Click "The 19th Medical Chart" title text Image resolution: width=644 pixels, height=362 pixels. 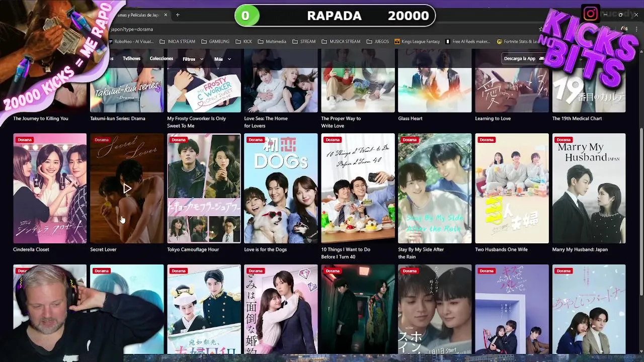[x=577, y=119]
